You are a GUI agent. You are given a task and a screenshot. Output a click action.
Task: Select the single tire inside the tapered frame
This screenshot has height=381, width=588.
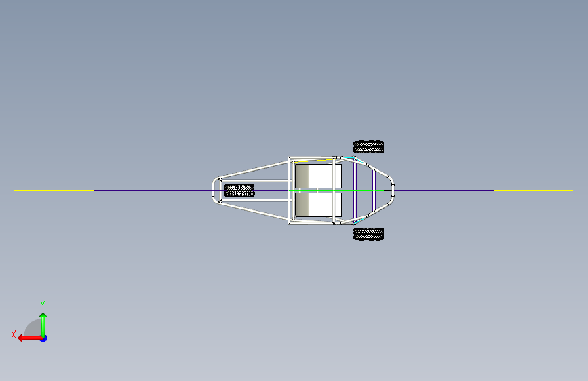click(239, 190)
